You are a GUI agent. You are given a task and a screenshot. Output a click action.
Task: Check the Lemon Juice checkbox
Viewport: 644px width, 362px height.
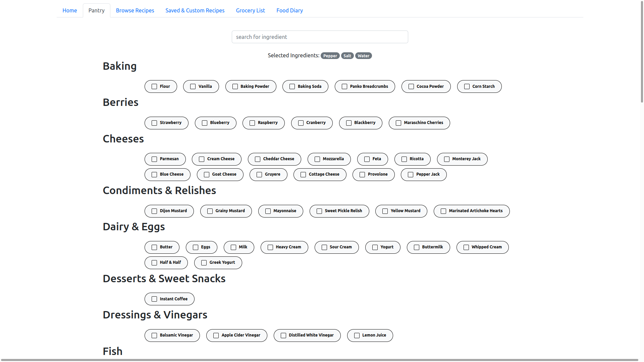(357, 336)
